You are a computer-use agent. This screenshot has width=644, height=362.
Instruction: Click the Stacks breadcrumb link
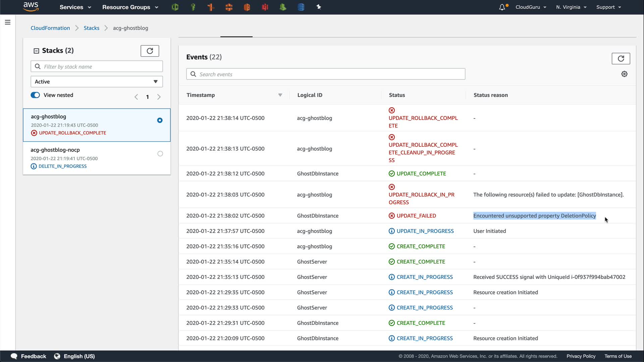point(91,28)
